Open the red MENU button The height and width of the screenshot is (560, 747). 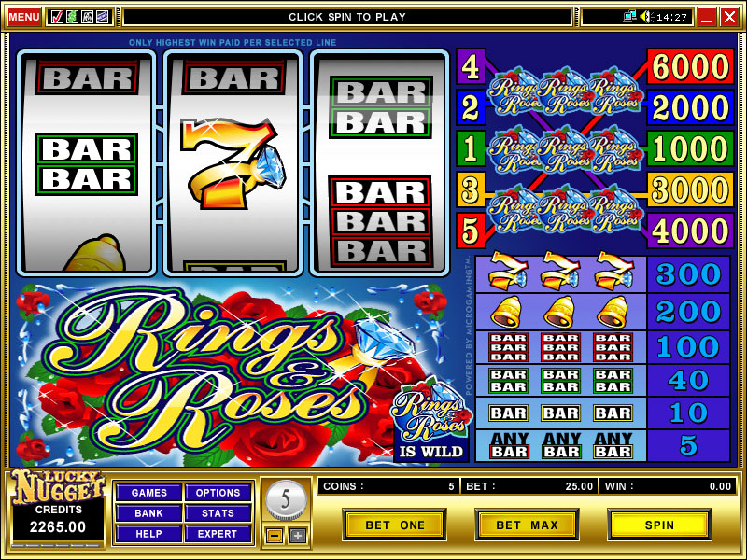coord(24,17)
